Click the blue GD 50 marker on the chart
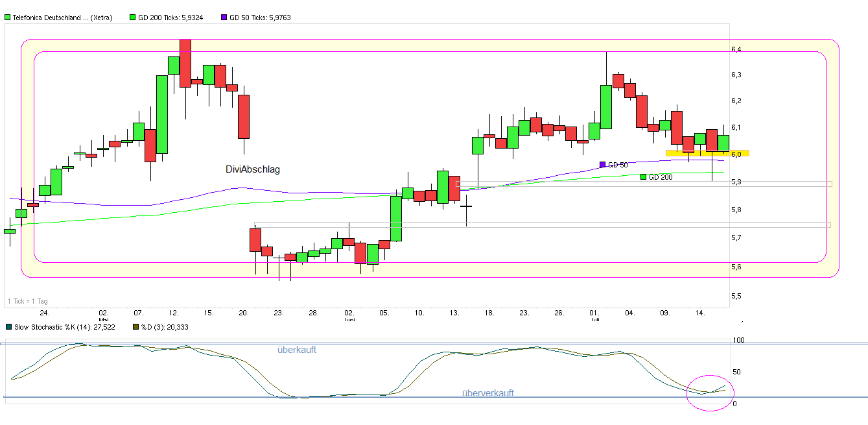The height and width of the screenshot is (425, 868). pos(602,164)
